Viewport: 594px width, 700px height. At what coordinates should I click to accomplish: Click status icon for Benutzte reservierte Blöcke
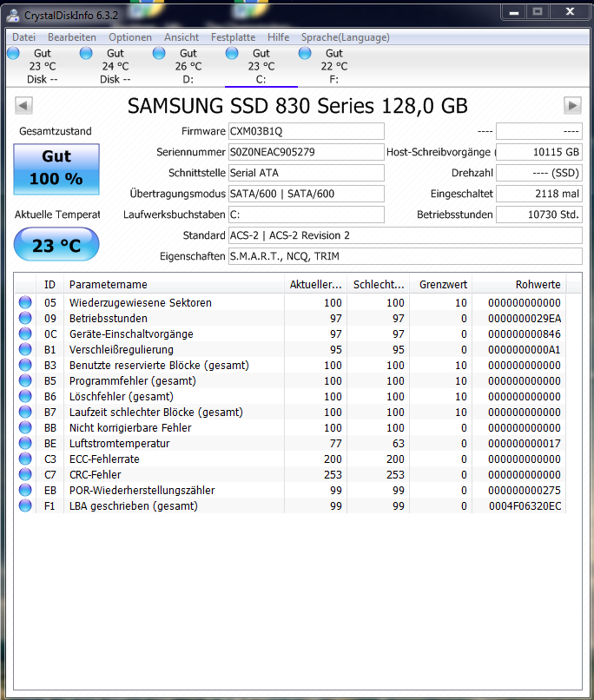25,365
